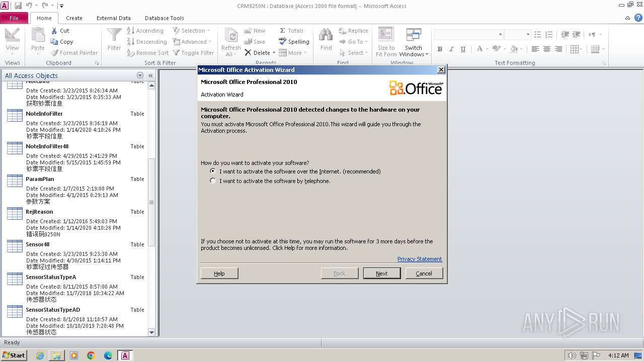The width and height of the screenshot is (644, 362).
Task: Switch to the Create ribbon tab
Action: [x=74, y=18]
